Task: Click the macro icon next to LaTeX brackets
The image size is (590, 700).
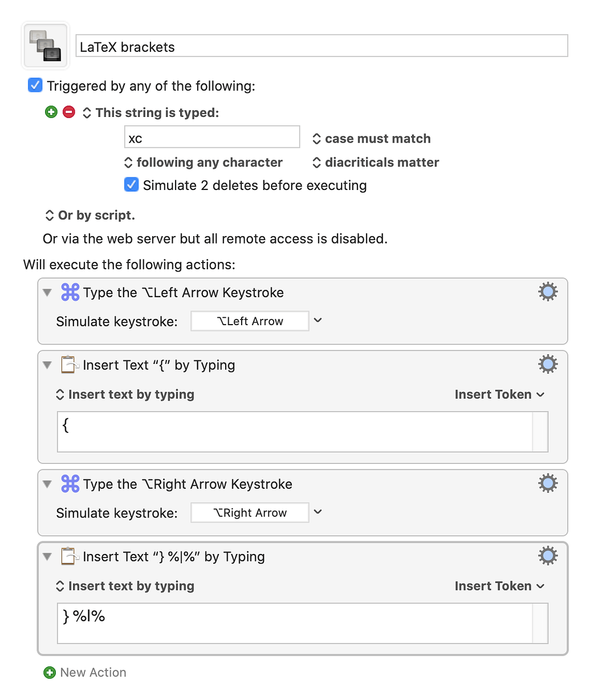Action: coord(45,45)
